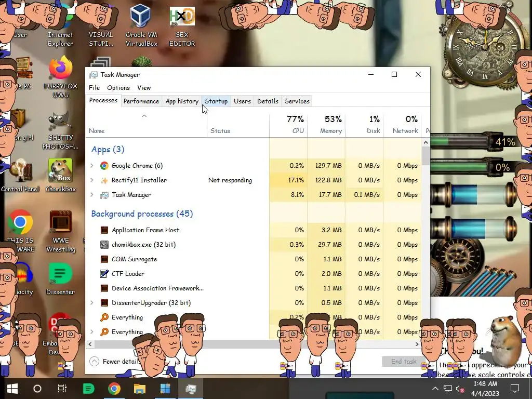Open the Internet Explorer desktop icon

pyautogui.click(x=60, y=26)
